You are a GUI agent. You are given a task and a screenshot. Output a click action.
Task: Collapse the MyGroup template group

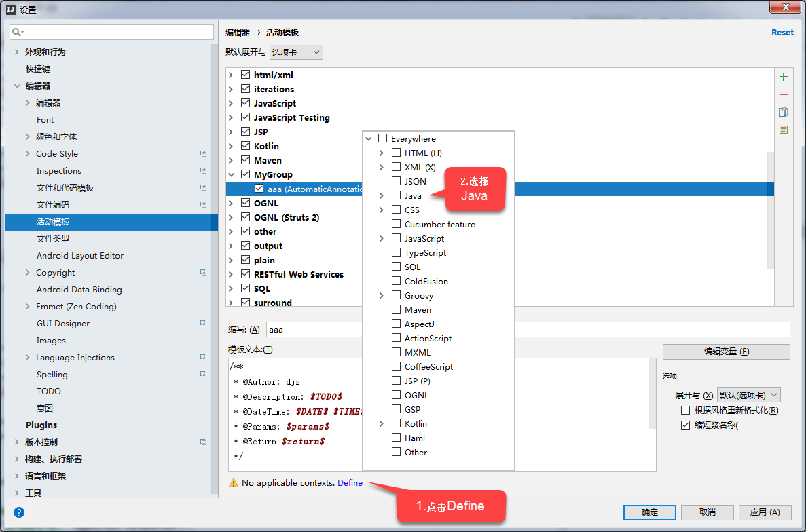point(231,174)
